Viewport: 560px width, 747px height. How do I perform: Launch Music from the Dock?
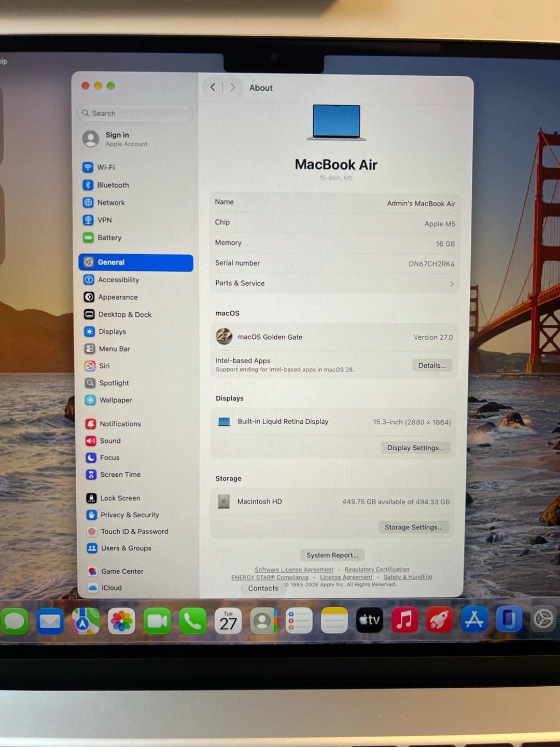[404, 619]
